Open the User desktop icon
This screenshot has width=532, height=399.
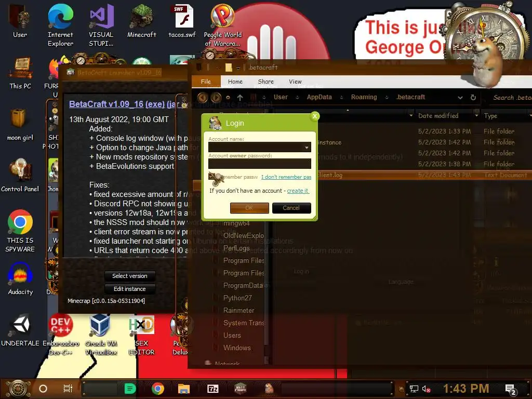tap(20, 20)
